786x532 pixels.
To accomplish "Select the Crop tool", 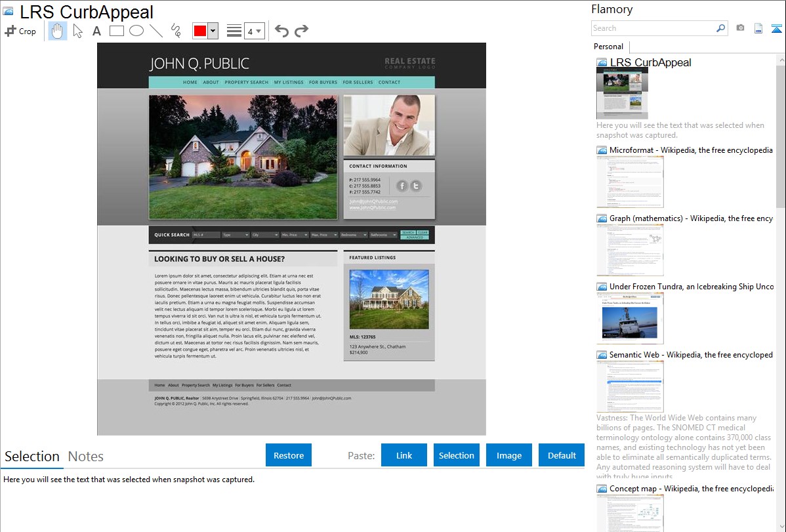I will (20, 31).
